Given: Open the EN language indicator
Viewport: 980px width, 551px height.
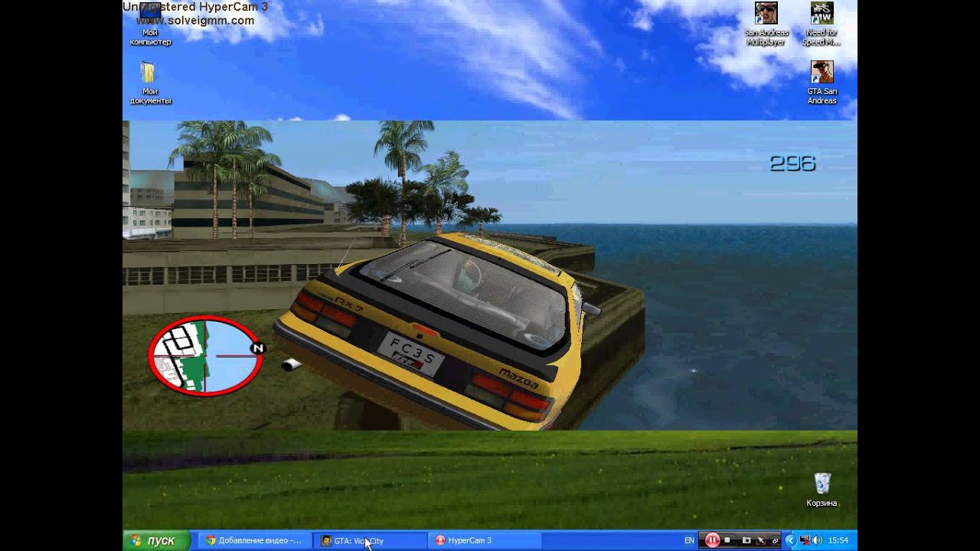Looking at the screenshot, I should coord(689,540).
